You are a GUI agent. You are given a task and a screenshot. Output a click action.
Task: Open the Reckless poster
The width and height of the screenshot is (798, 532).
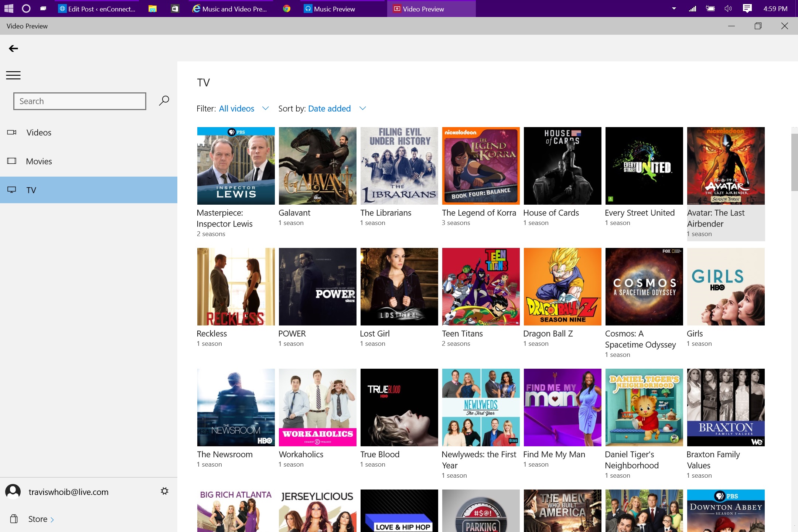click(x=236, y=287)
